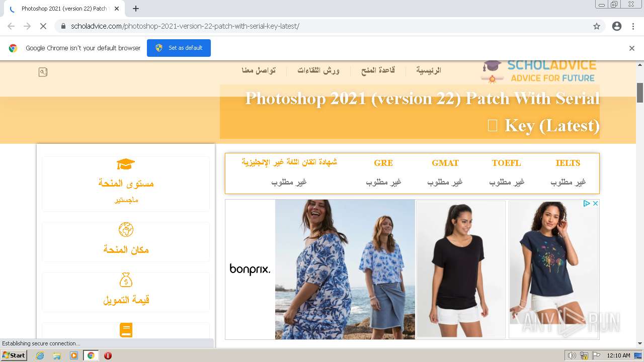Click the AdChoices info icon

587,204
